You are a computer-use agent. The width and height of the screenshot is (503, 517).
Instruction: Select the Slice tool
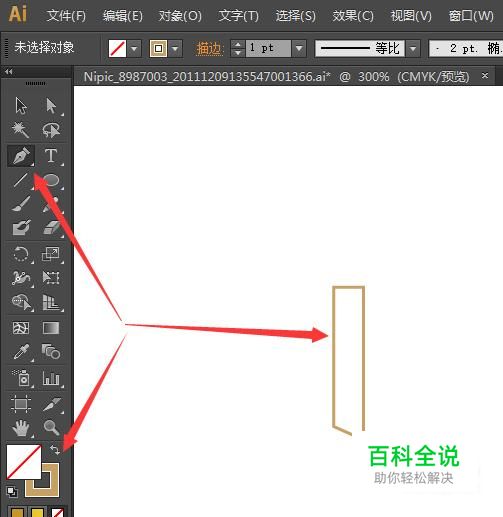click(x=51, y=404)
